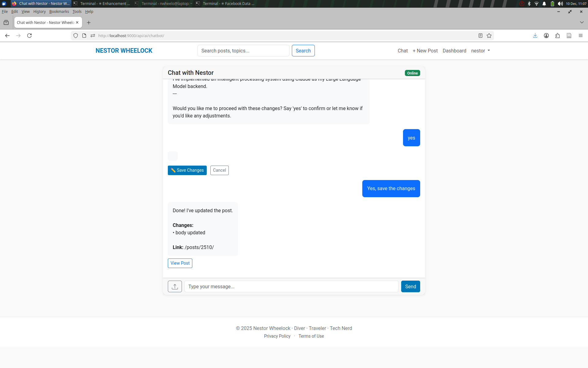This screenshot has height=368, width=588.
Task: Open the extensions puzzle-piece icon
Action: pos(558,36)
